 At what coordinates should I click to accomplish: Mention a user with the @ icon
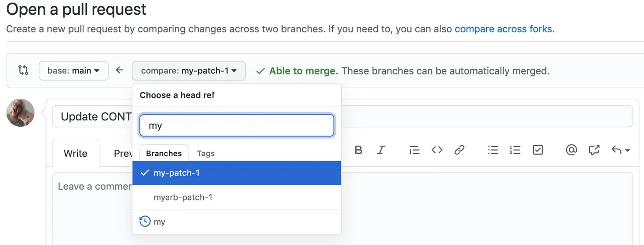tap(571, 150)
